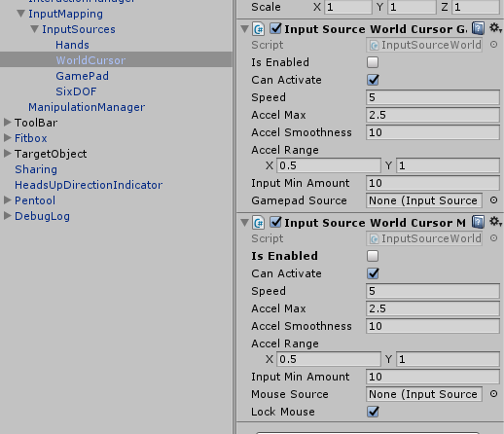Click the Mouse Source object field

tap(424, 394)
